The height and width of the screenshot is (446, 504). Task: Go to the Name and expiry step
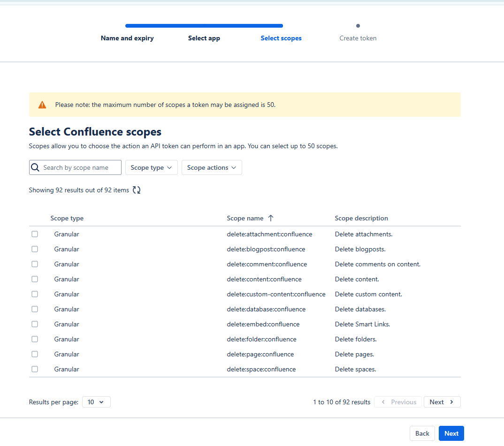pos(127,38)
